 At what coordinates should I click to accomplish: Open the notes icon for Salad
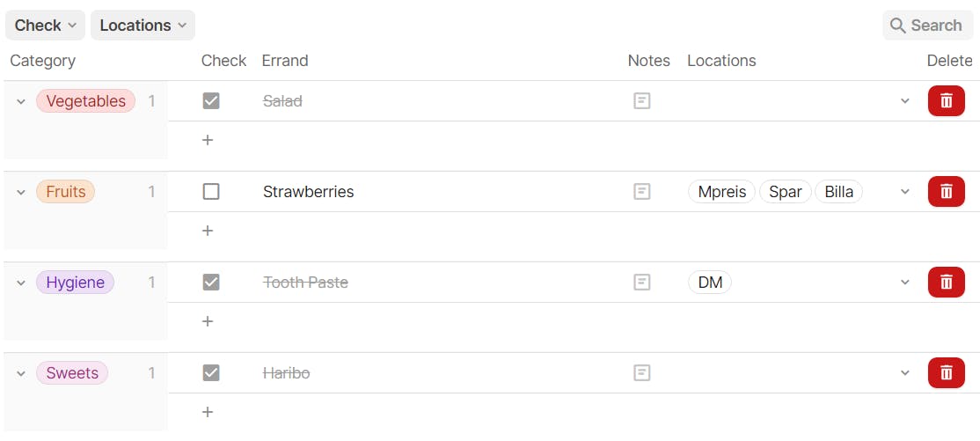642,100
